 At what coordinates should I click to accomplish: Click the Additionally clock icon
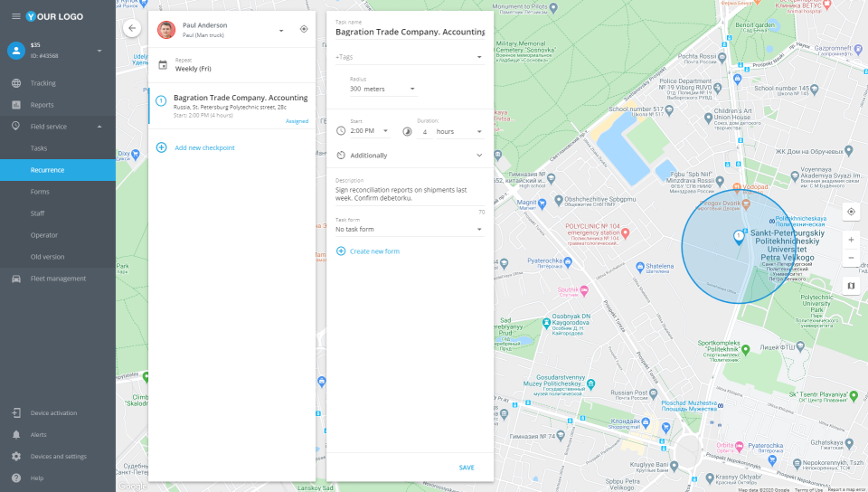click(x=341, y=156)
